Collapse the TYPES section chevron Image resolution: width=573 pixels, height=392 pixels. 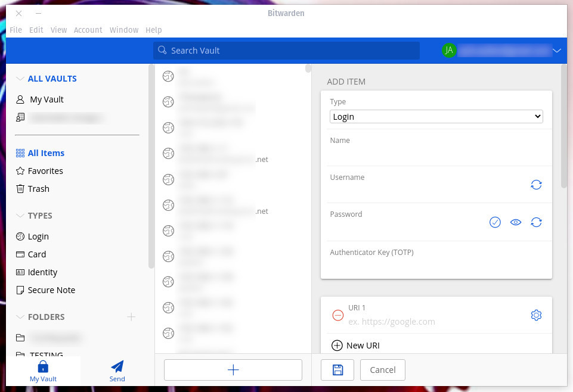point(20,216)
